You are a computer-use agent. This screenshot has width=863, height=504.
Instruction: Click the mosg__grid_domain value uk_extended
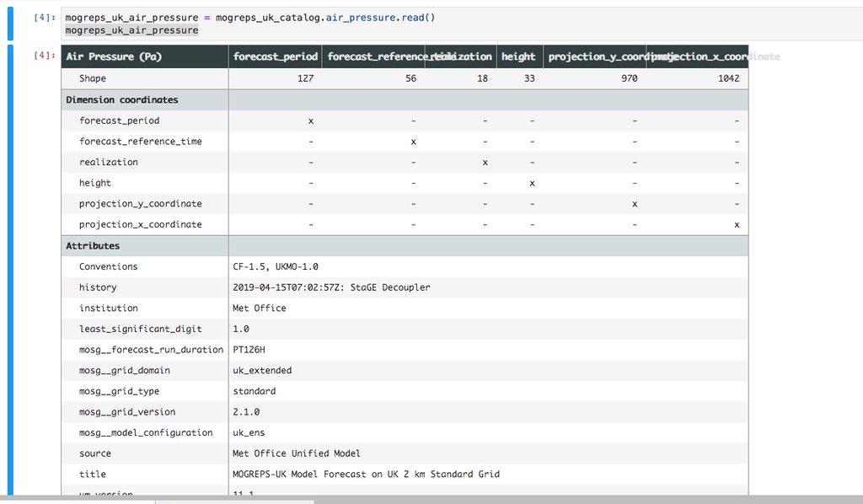[262, 370]
